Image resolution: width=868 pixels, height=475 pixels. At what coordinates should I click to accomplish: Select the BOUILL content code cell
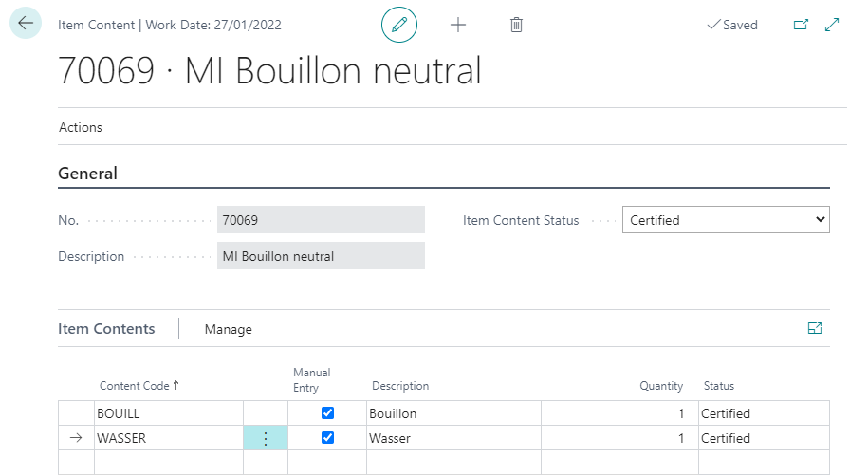[x=168, y=413]
